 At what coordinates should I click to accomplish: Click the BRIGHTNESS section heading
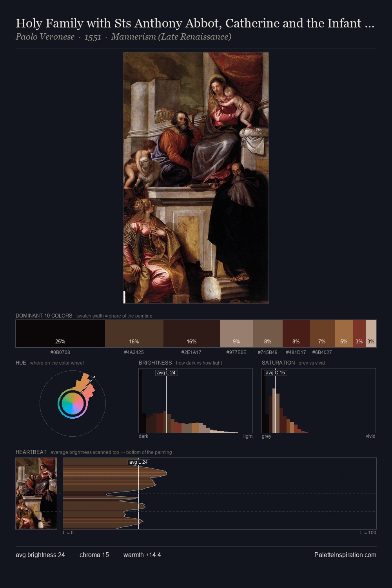click(155, 363)
